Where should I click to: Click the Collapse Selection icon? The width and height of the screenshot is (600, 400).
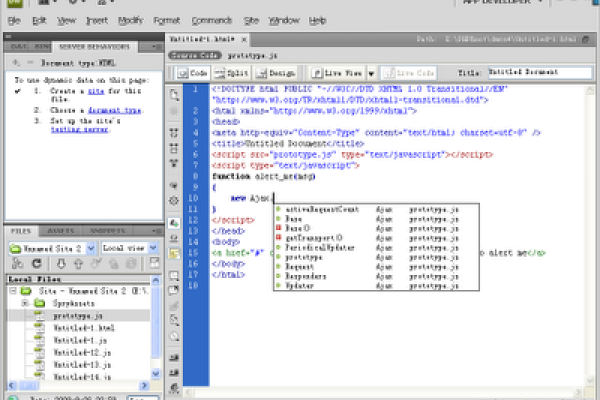click(174, 148)
